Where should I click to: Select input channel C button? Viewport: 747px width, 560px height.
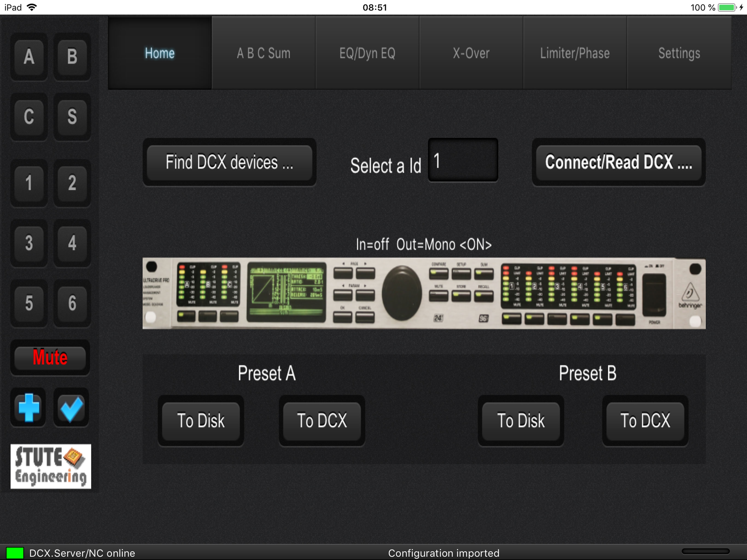click(x=29, y=117)
